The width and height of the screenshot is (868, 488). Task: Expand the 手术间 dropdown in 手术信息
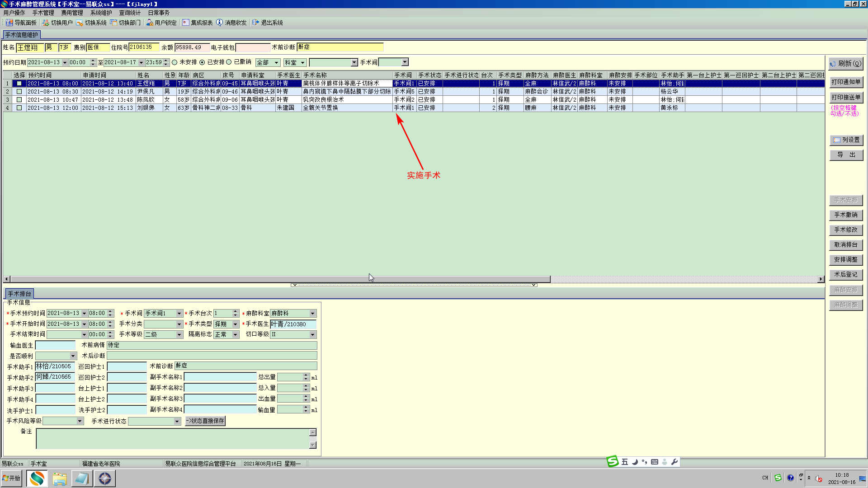pyautogui.click(x=179, y=314)
